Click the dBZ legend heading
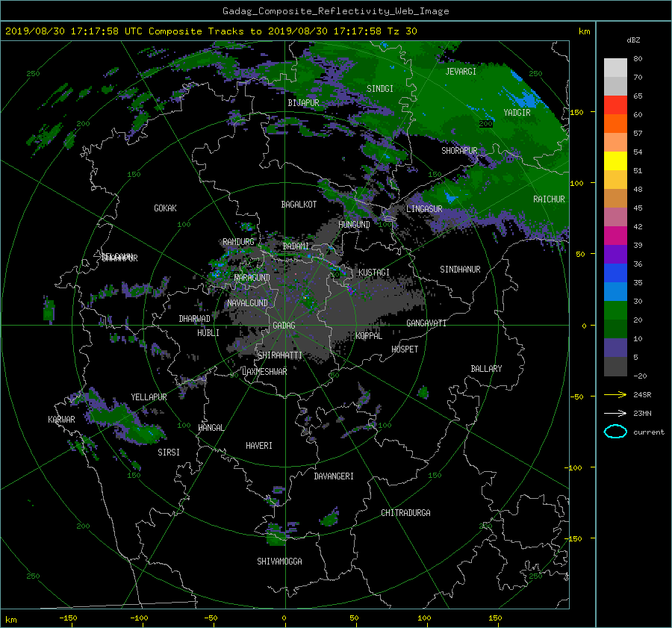 [633, 40]
